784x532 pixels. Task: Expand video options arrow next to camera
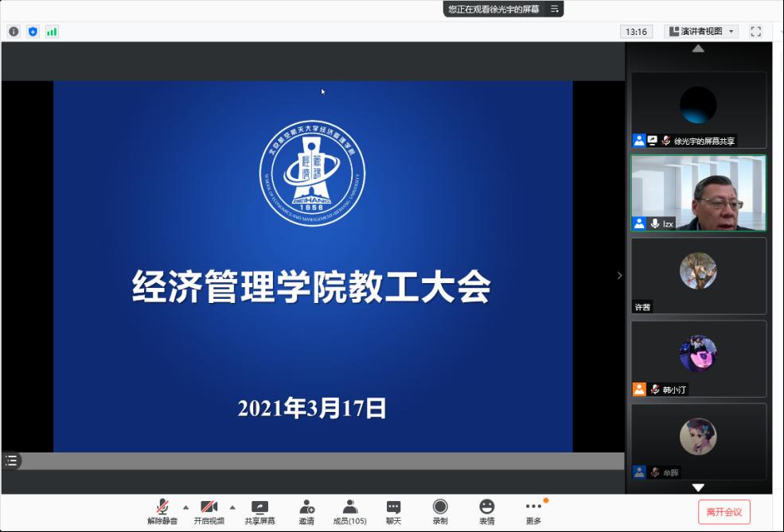pos(232,507)
